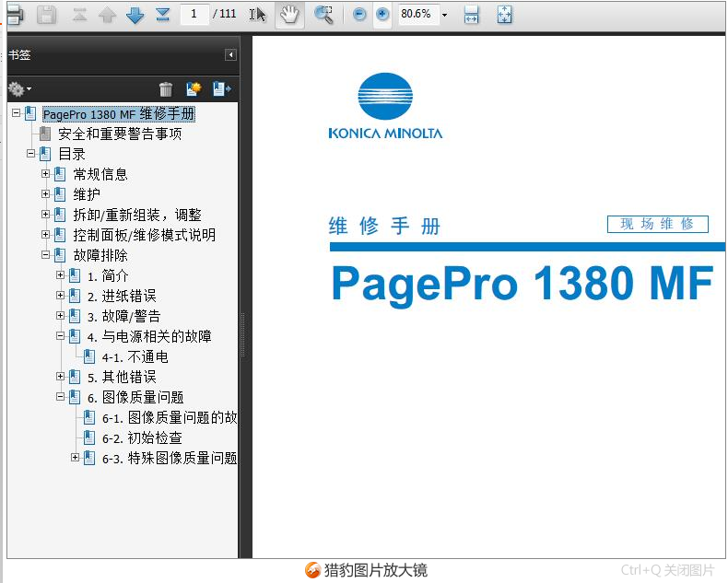Open the 维护 bookmark
This screenshot has height=583, width=728.
click(87, 194)
